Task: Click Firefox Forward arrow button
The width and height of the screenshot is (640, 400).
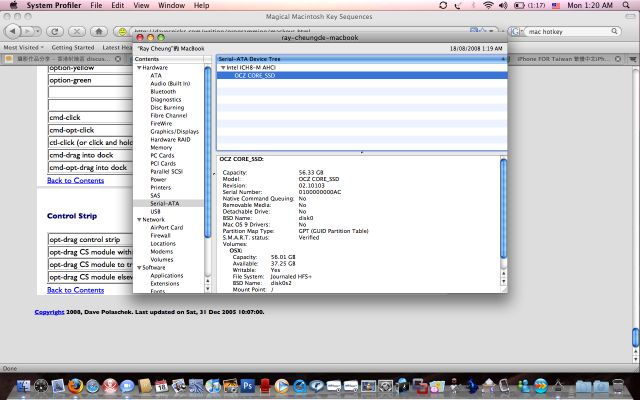Action: pyautogui.click(x=27, y=31)
